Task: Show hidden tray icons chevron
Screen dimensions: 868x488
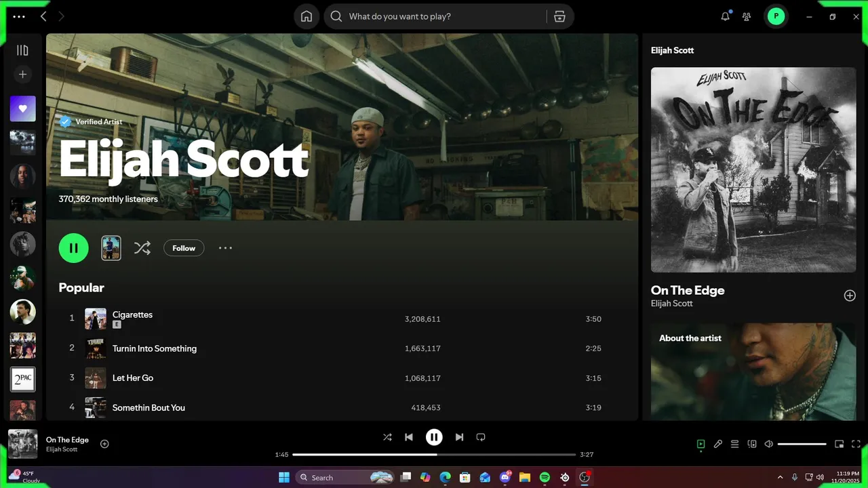Action: coord(780,477)
